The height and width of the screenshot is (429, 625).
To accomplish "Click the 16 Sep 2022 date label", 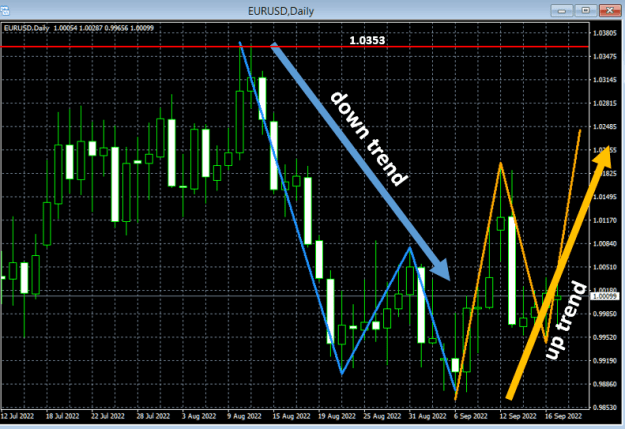I will tap(564, 417).
